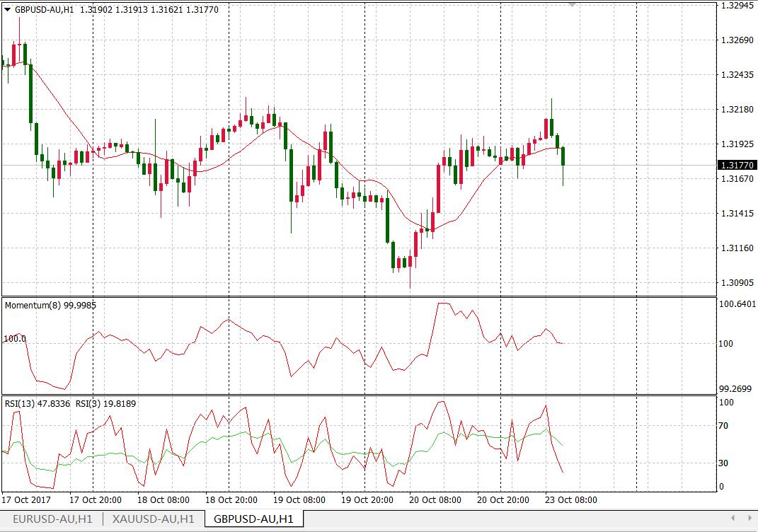Click the 20 Oct 08:00 time label
The height and width of the screenshot is (532, 758).
point(435,499)
